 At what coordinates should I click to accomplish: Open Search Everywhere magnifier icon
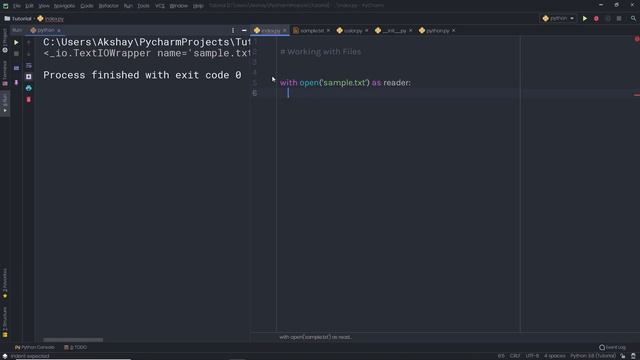633,18
